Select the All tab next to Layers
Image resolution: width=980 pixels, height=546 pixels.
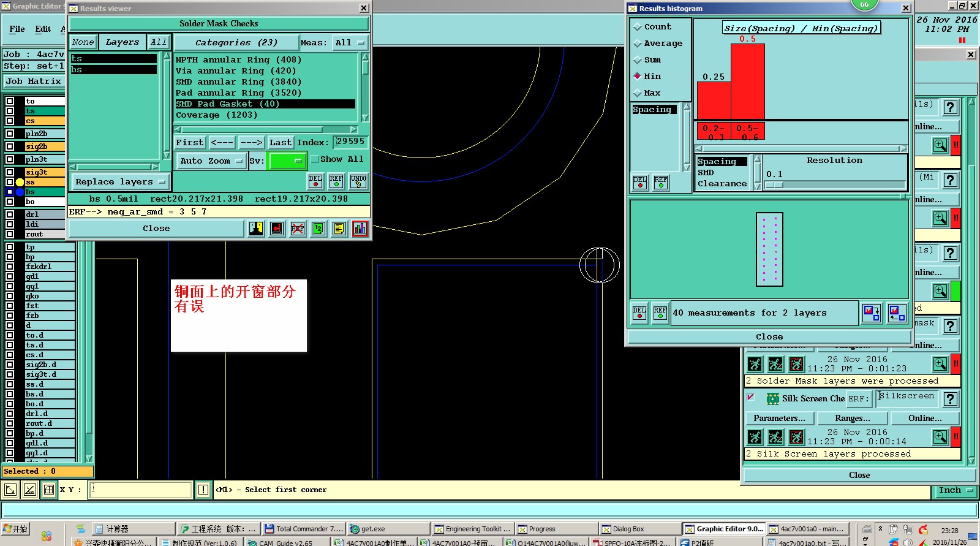[159, 42]
